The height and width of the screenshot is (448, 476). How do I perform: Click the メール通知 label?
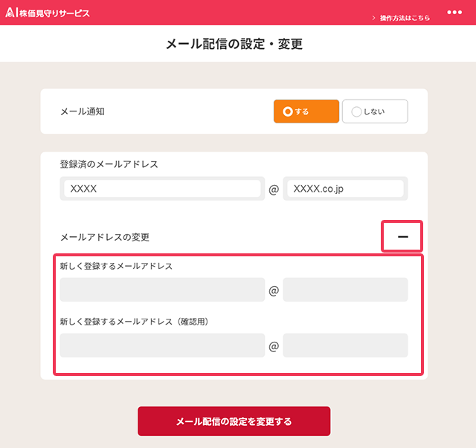83,111
